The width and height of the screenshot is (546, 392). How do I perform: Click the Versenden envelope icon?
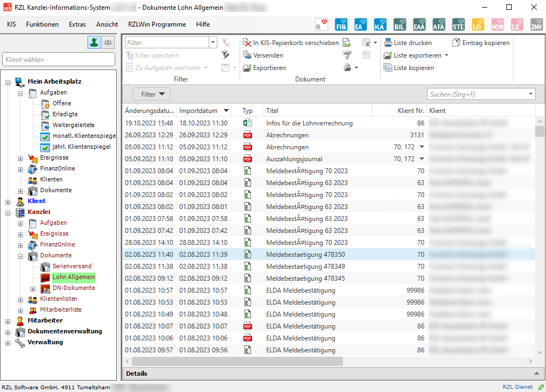pos(247,55)
